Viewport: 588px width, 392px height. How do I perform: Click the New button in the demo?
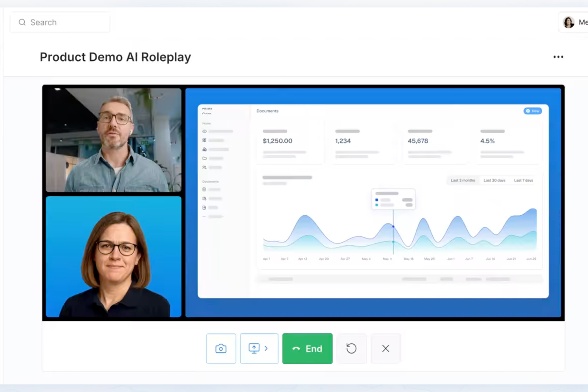(532, 111)
